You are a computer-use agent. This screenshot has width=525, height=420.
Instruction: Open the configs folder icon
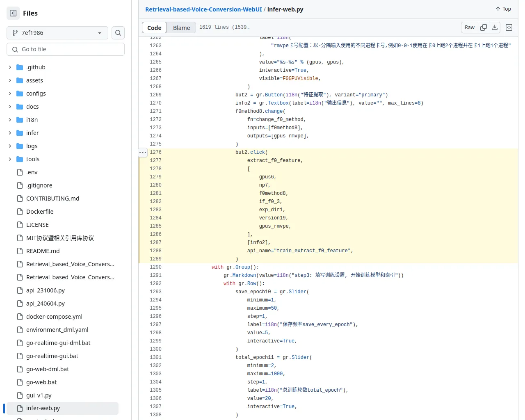[20, 94]
